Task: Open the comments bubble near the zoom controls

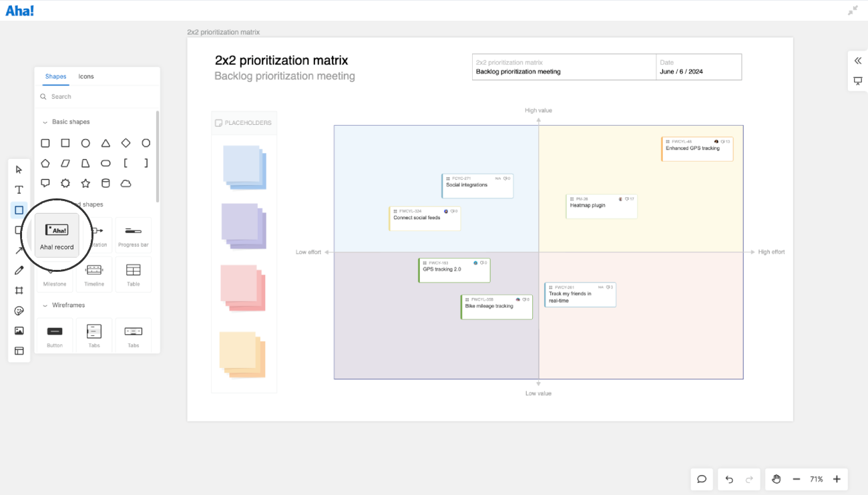Action: (x=702, y=479)
